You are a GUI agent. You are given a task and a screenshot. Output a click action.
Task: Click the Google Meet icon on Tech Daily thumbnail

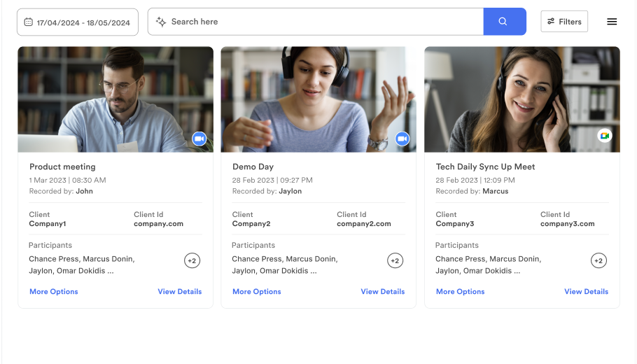[x=605, y=136]
